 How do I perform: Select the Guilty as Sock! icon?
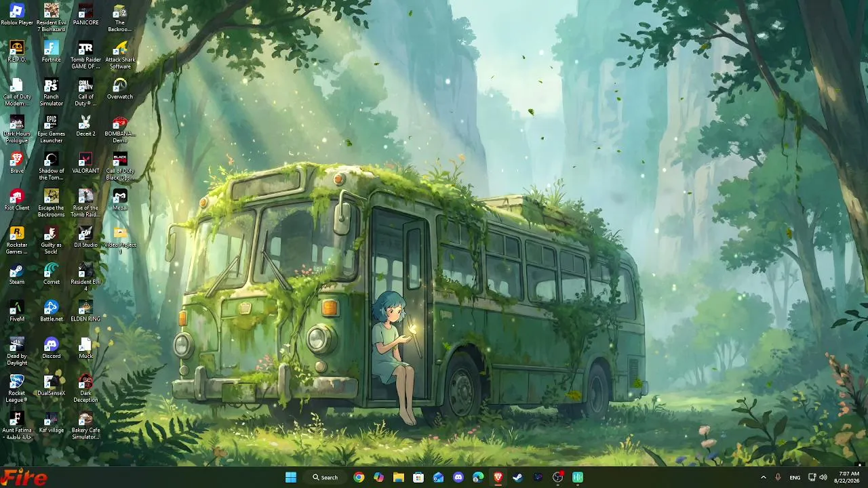click(52, 241)
